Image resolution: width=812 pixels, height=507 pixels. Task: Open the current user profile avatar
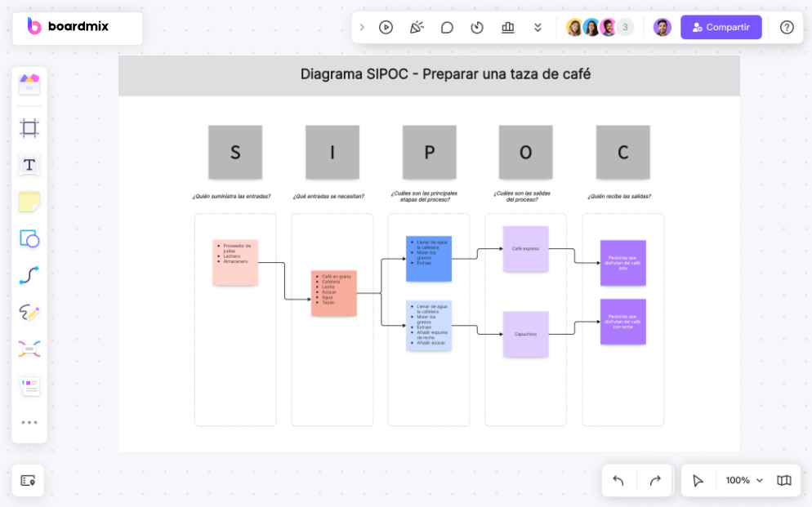(x=663, y=28)
